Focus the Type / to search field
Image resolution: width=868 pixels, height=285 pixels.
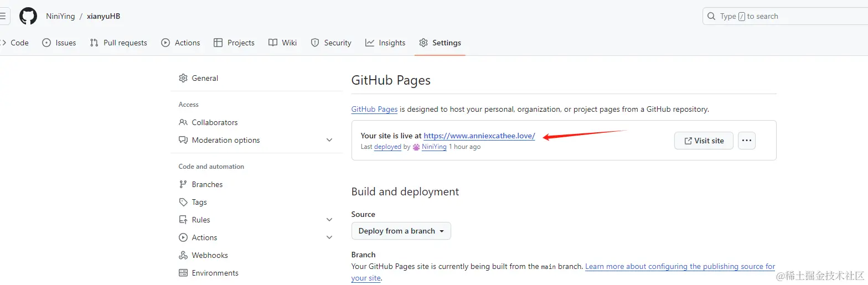click(x=785, y=16)
